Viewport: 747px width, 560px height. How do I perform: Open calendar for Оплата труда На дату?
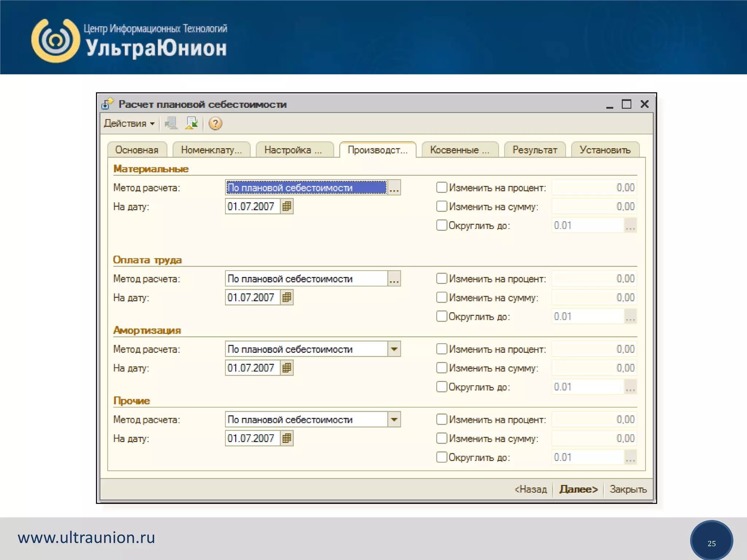(287, 297)
